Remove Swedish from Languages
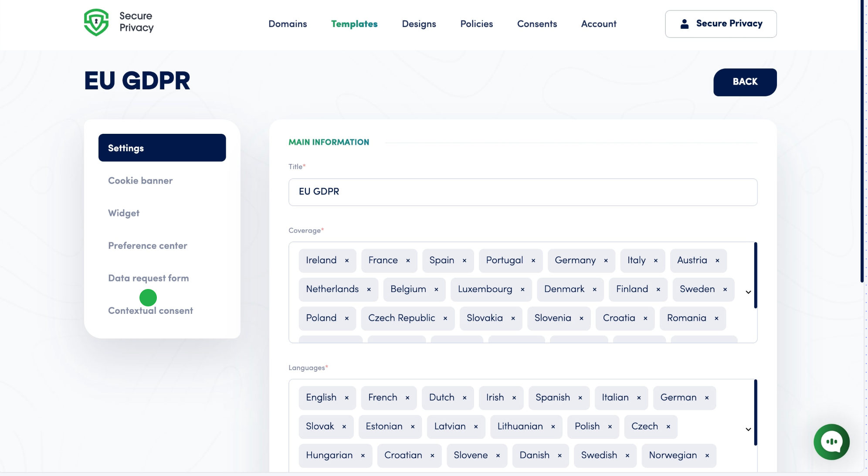Viewport: 868px width, 476px height. [628, 455]
